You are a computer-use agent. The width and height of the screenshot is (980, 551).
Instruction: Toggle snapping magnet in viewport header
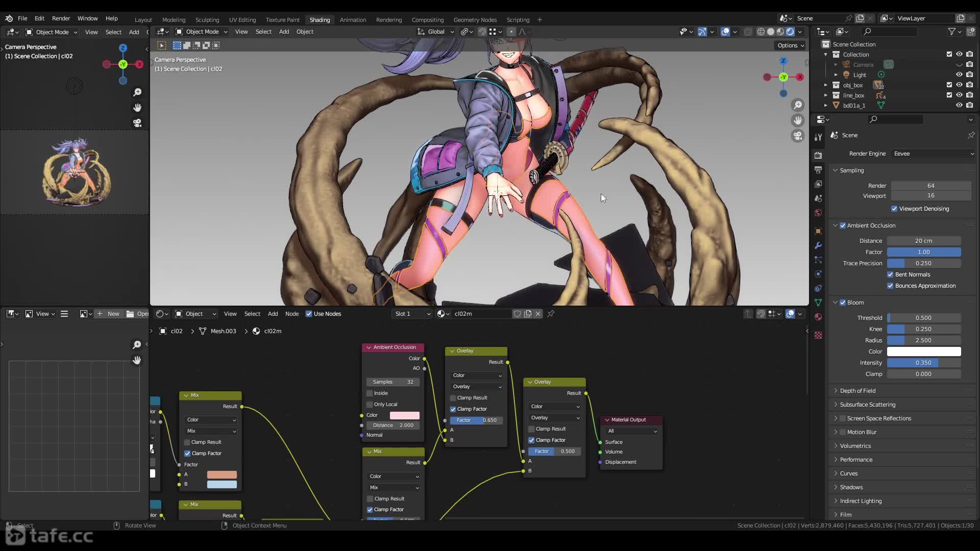click(482, 32)
